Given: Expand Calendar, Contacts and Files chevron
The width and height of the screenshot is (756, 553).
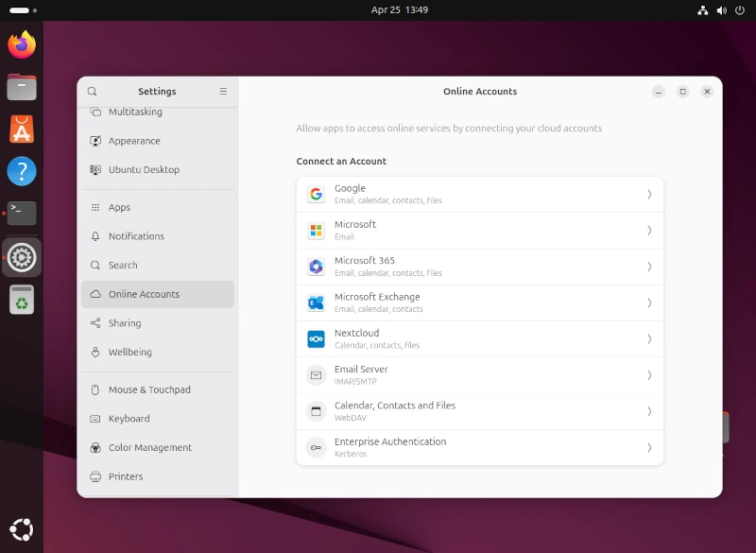Looking at the screenshot, I should click(649, 411).
